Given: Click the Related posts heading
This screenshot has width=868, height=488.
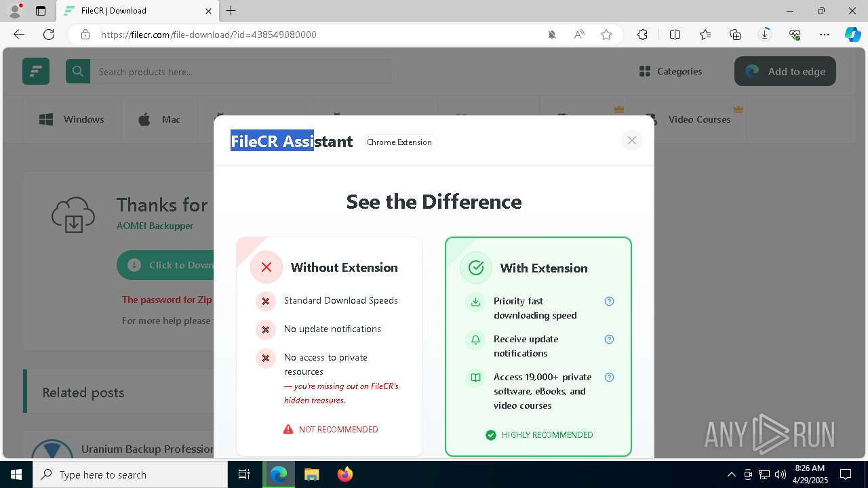Looking at the screenshot, I should pos(83,392).
